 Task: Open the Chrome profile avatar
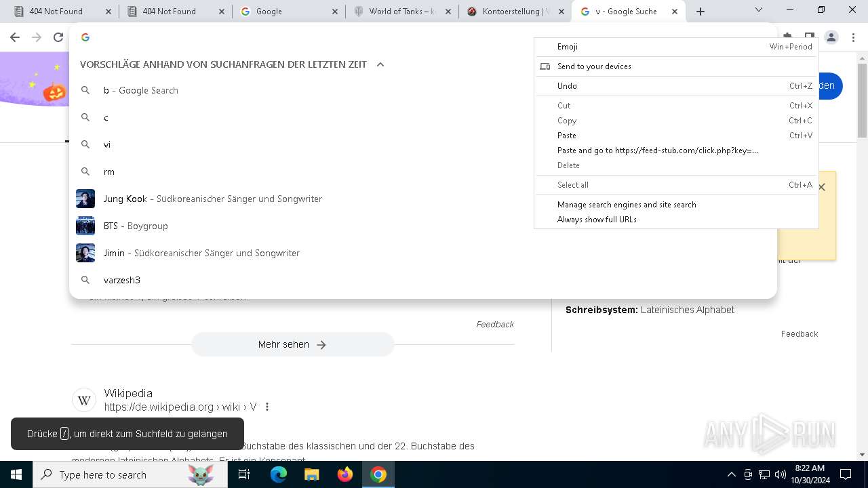coord(831,37)
